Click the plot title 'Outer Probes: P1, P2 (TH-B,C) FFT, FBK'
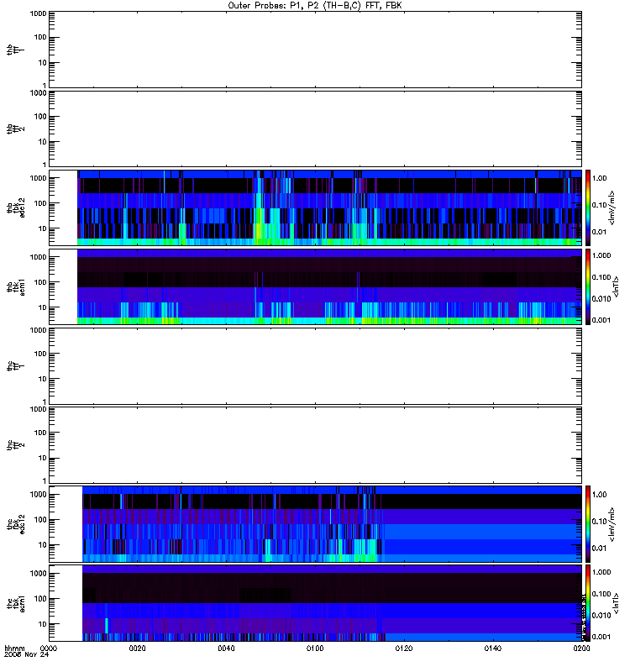630x672 pixels. (315, 6)
